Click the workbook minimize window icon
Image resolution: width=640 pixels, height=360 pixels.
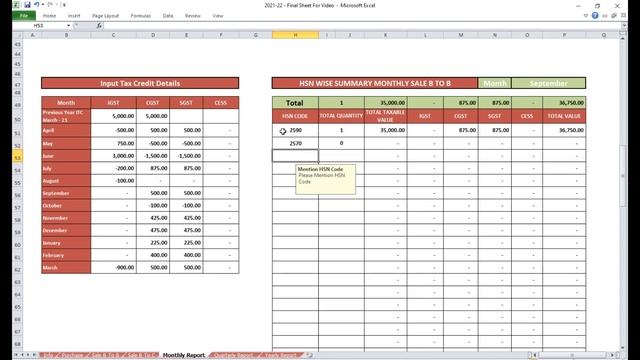[x=604, y=16]
